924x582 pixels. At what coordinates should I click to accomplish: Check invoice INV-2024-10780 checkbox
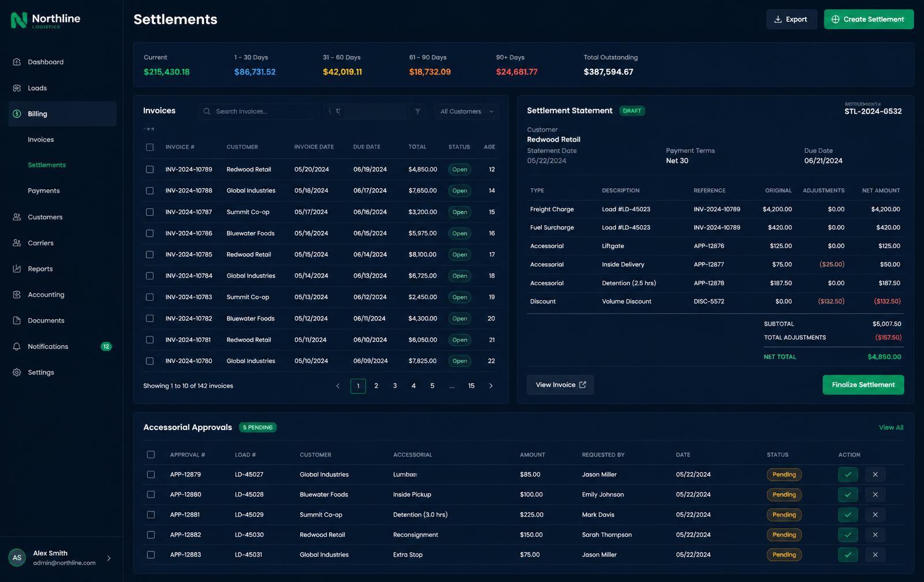pos(150,361)
